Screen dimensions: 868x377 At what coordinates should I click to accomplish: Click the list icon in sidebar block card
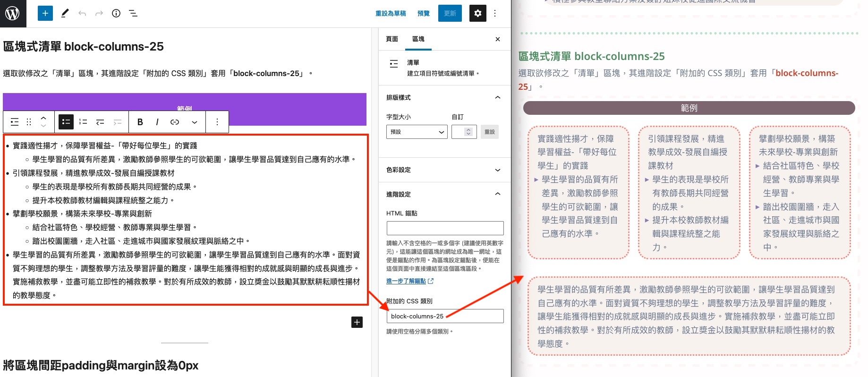click(x=394, y=64)
